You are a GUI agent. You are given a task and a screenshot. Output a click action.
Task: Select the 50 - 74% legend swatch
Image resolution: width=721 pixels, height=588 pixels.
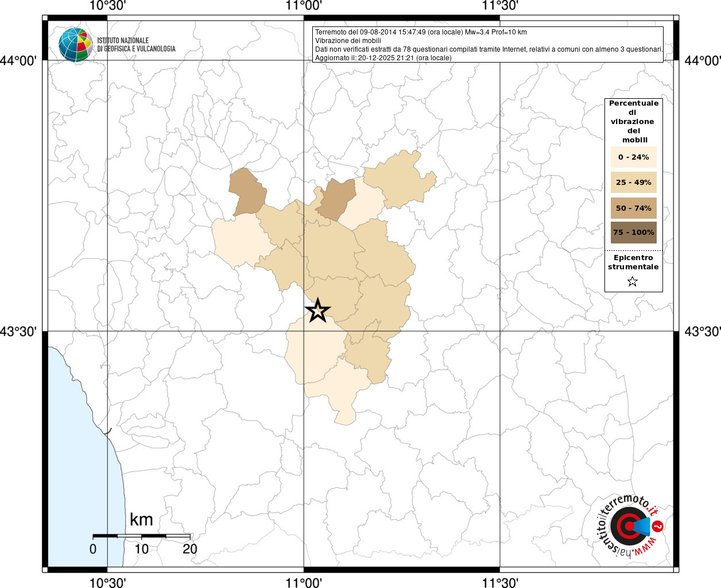point(633,208)
